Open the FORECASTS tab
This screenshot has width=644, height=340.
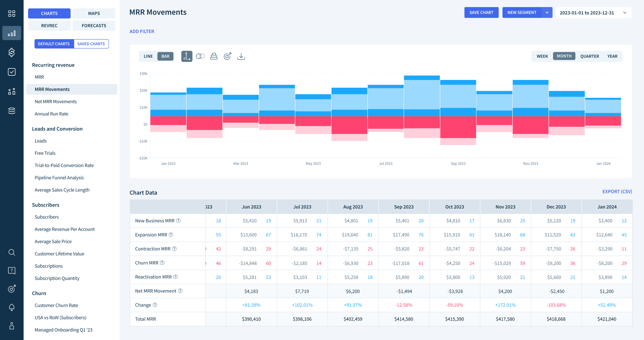pos(94,26)
